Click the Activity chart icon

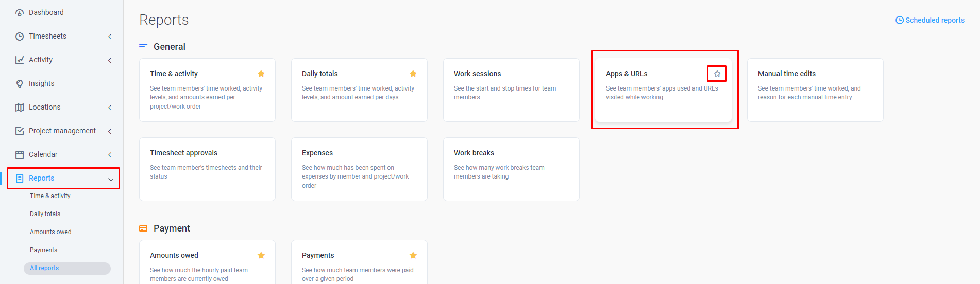20,60
